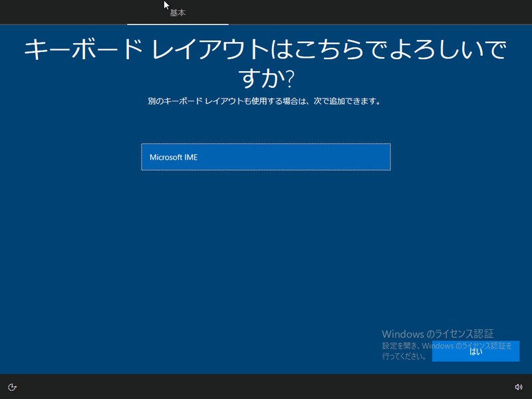Open narrator settings from the accessibility icon
Image resolution: width=532 pixels, height=399 pixels.
coord(13,386)
